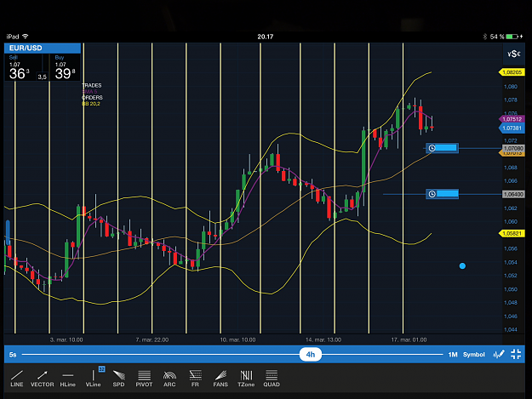The image size is (532, 399).
Task: Click the 3. mar. 10.00 date label
Action: pyautogui.click(x=66, y=339)
